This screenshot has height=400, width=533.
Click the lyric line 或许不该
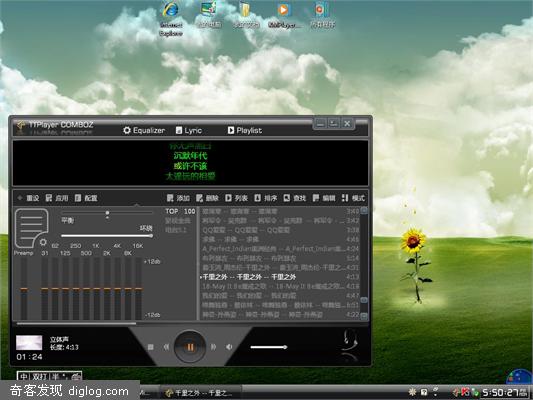190,166
